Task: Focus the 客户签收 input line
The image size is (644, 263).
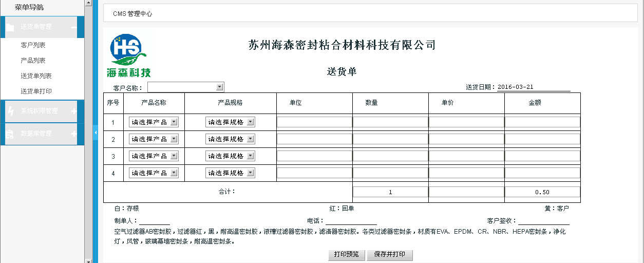Action: click(x=544, y=221)
